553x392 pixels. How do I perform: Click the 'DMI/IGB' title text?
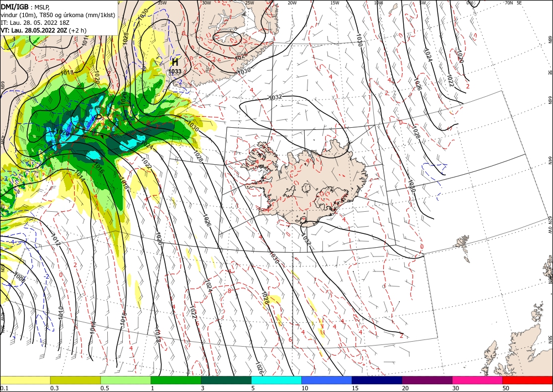click(15, 6)
